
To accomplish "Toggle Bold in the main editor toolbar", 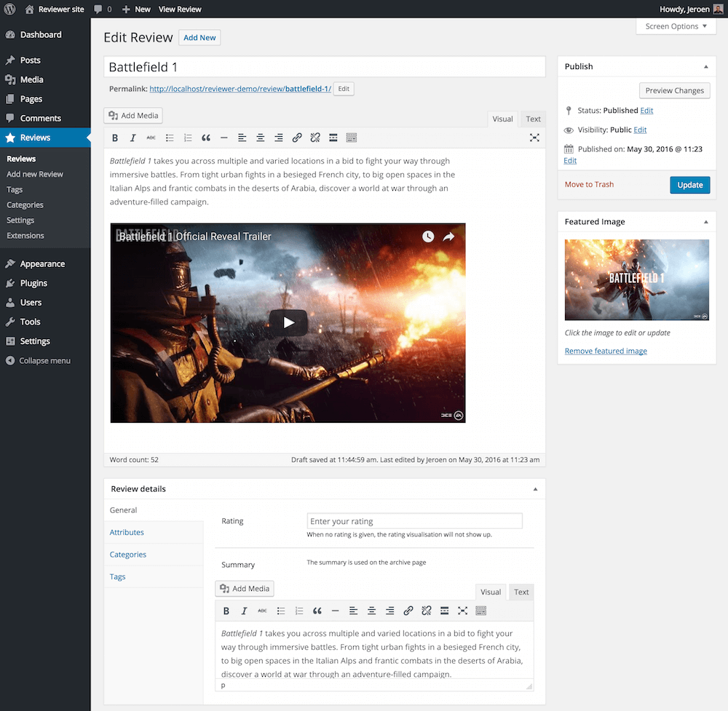I will point(114,138).
